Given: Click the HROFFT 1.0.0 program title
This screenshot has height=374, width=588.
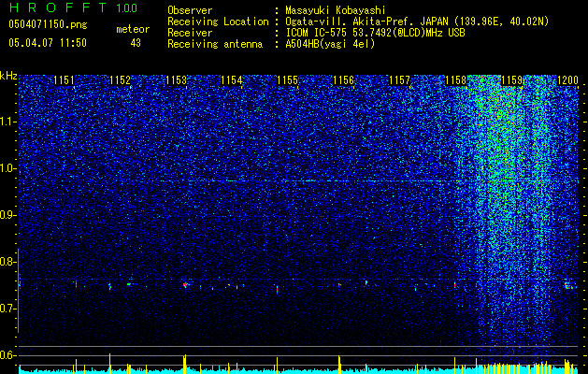Looking at the screenshot, I should (x=73, y=7).
